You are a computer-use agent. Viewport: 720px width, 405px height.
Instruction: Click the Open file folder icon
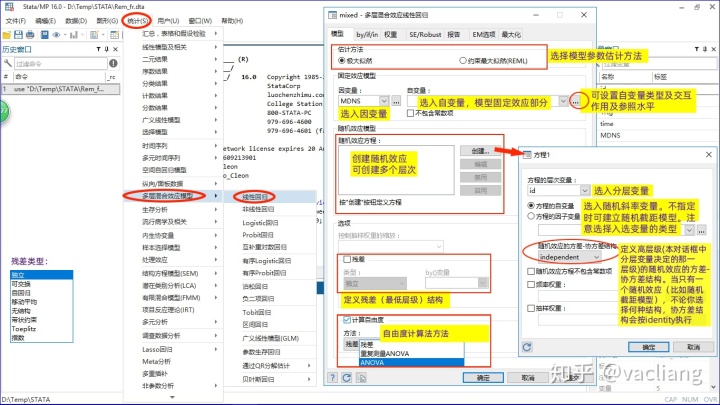click(6, 35)
